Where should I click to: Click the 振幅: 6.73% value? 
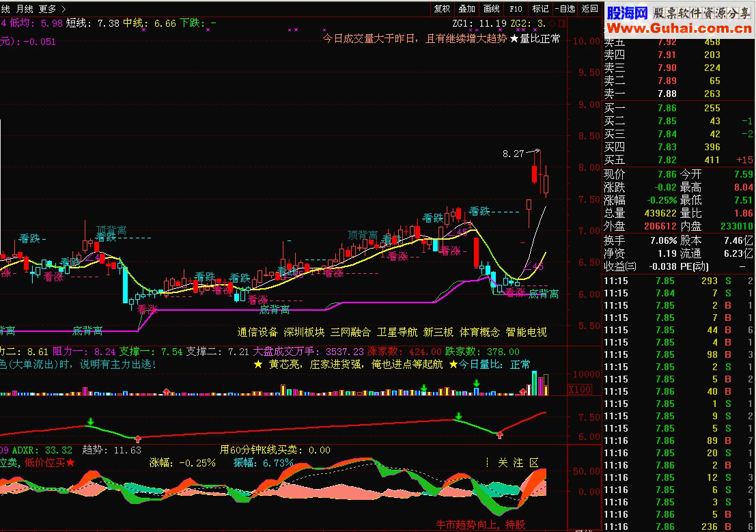pyautogui.click(x=264, y=462)
